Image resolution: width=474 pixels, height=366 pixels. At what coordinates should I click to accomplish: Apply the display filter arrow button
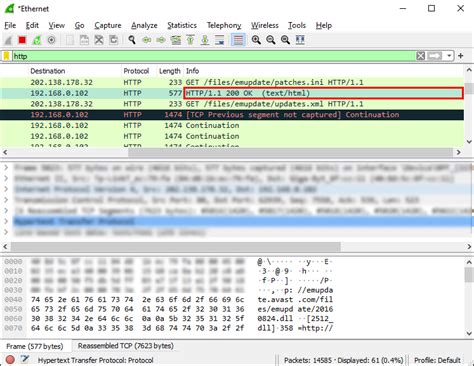point(435,56)
